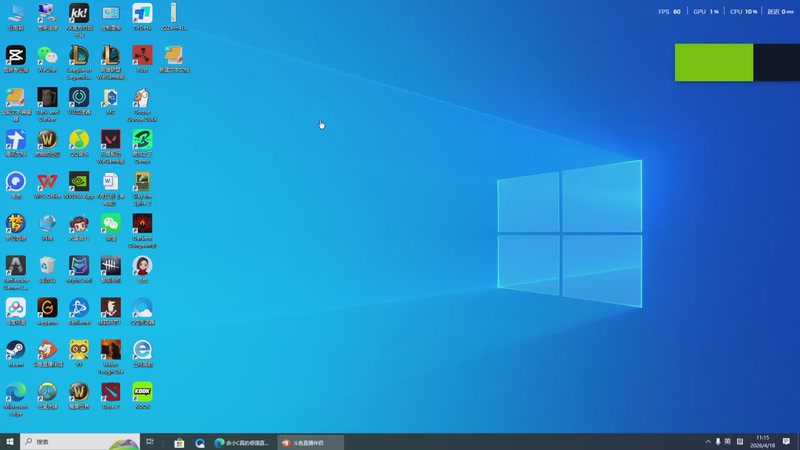The image size is (800, 450).
Task: Show hidden system tray icons
Action: [x=708, y=442]
